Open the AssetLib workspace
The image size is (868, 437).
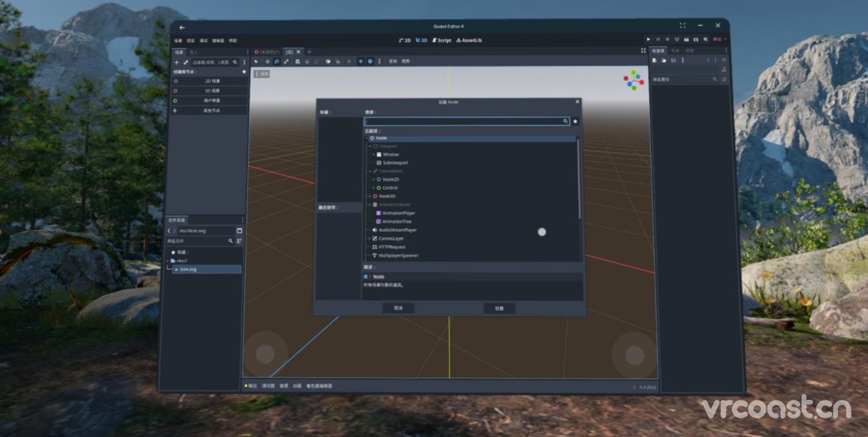pyautogui.click(x=470, y=41)
